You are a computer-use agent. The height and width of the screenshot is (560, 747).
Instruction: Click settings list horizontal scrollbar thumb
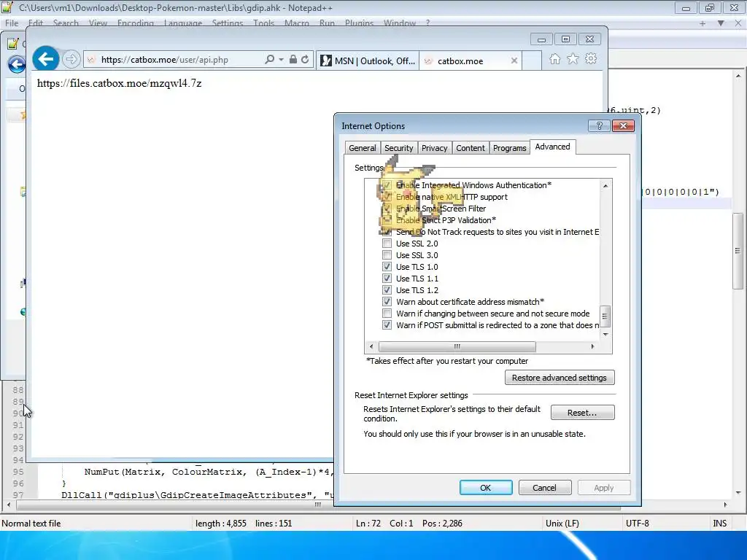tap(457, 346)
